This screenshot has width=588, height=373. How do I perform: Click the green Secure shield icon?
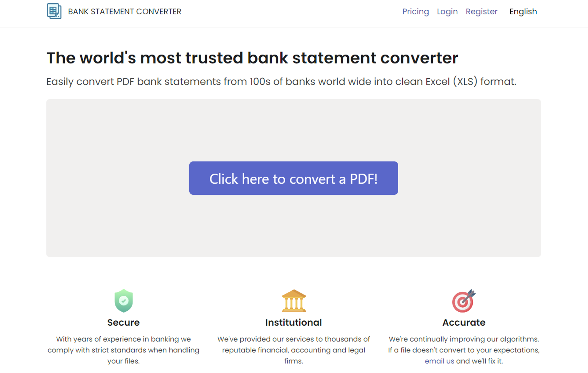tap(123, 301)
